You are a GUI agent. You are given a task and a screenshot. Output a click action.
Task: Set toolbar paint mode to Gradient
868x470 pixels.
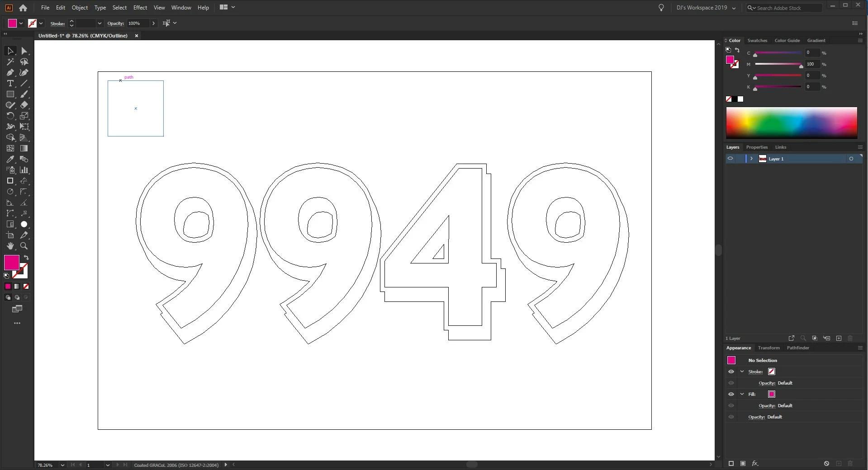[x=17, y=287]
